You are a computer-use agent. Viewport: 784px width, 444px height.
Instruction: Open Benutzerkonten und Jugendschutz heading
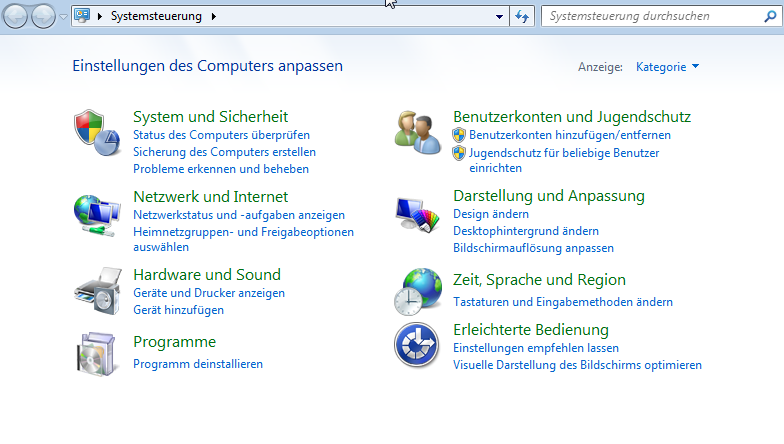pos(572,117)
